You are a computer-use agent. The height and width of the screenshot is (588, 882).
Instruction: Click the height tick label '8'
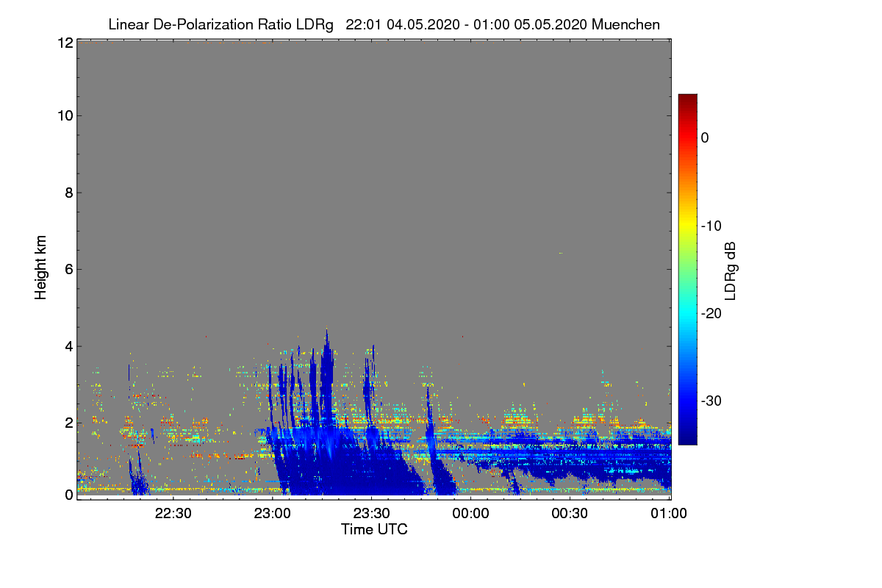(x=68, y=193)
